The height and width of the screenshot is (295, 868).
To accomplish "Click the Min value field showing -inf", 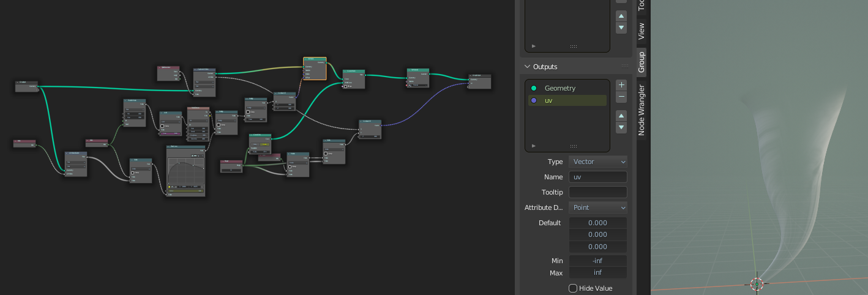I will click(x=598, y=260).
